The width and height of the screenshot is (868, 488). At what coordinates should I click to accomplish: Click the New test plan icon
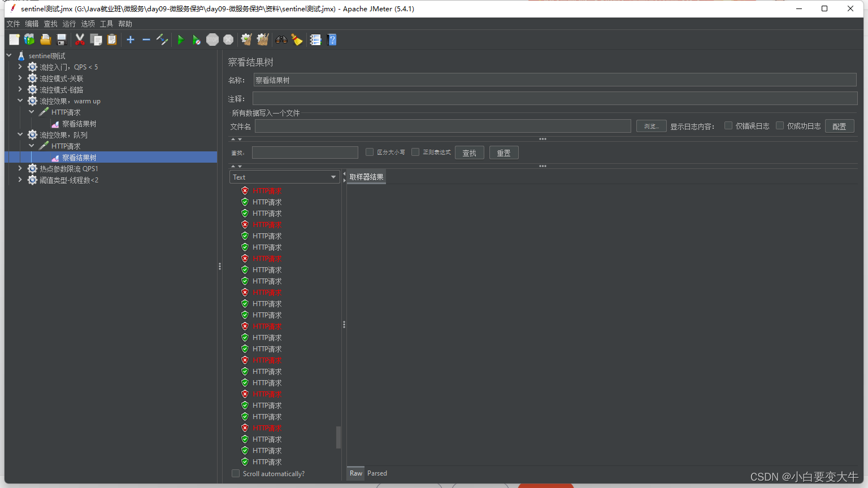point(14,40)
